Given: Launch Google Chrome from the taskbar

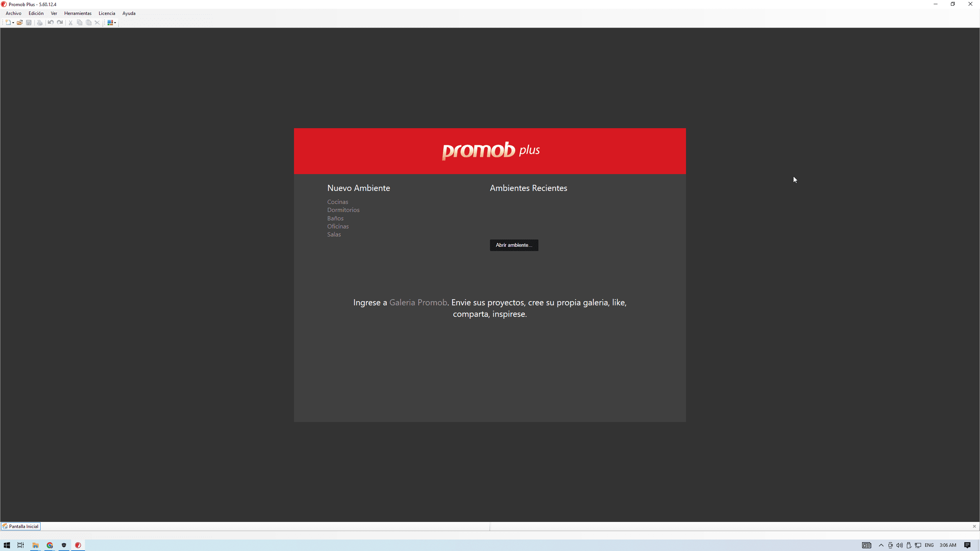Looking at the screenshot, I should pos(50,545).
